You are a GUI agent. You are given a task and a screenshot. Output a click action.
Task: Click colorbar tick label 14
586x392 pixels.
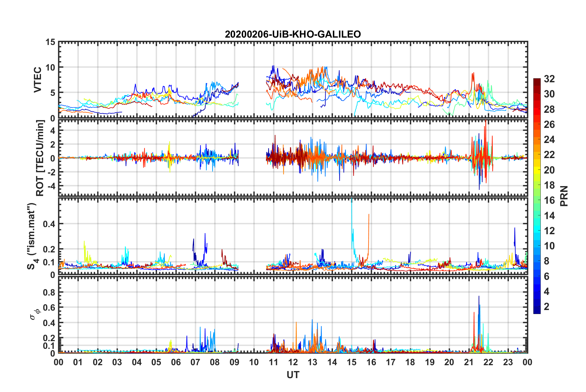pyautogui.click(x=549, y=216)
